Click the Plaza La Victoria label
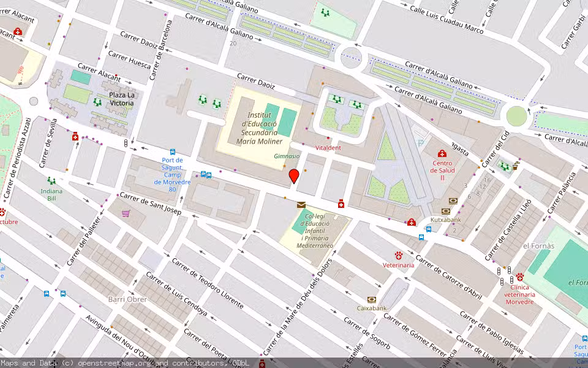588x368 pixels. [x=121, y=99]
